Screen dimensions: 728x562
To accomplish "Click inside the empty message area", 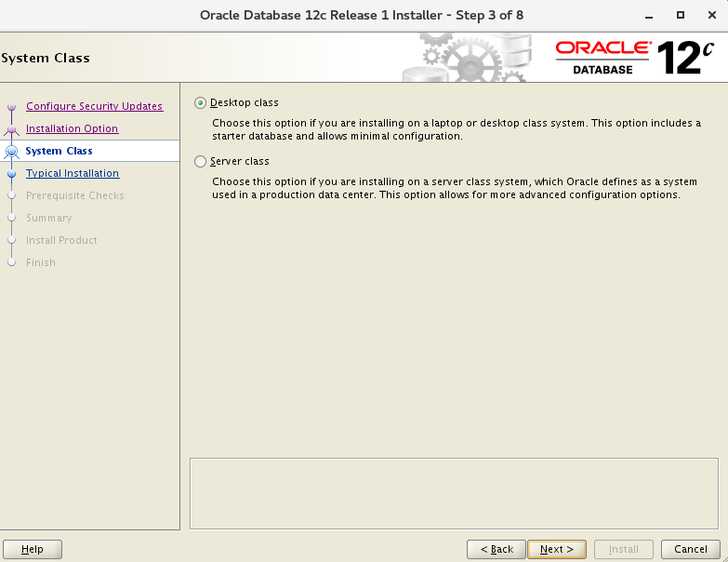I will (x=454, y=494).
